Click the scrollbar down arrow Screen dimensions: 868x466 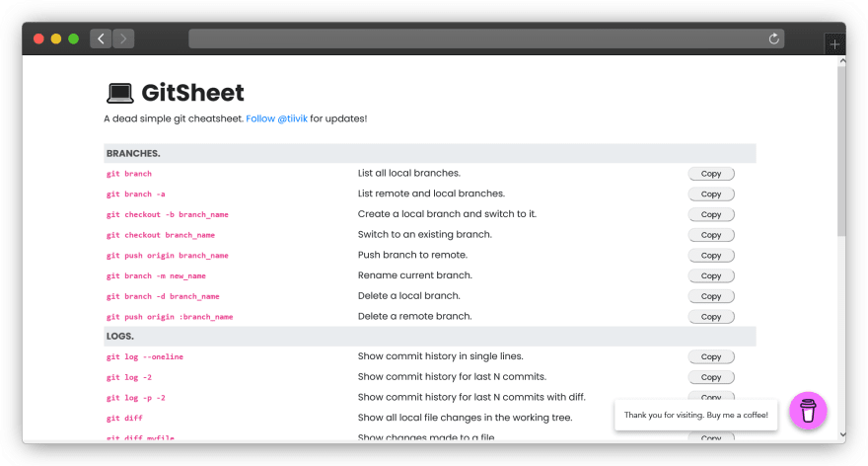click(x=842, y=435)
